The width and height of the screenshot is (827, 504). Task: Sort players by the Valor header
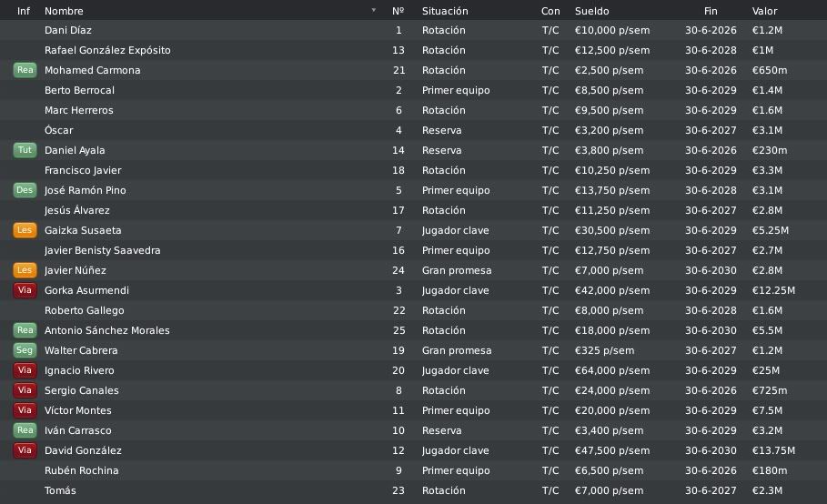[764, 11]
